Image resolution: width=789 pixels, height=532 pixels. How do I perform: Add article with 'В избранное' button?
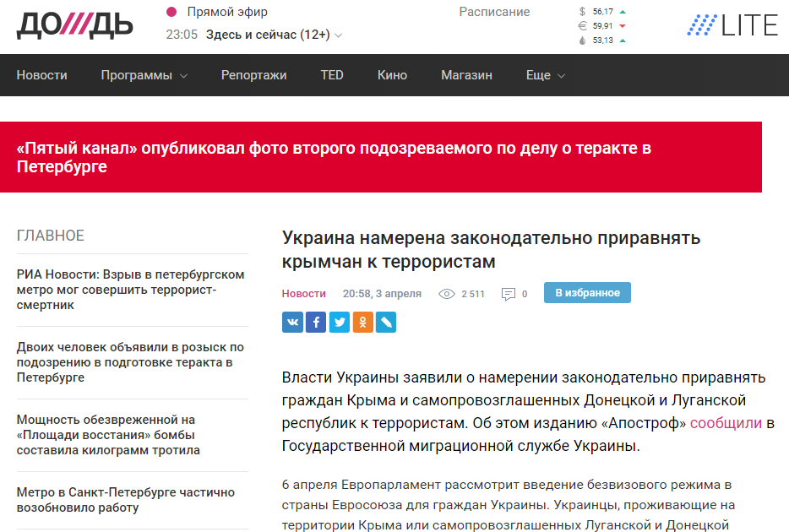587,293
